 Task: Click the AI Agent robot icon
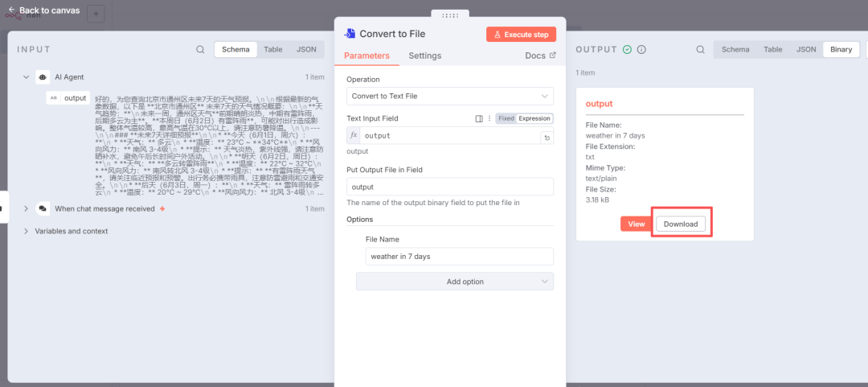[43, 77]
